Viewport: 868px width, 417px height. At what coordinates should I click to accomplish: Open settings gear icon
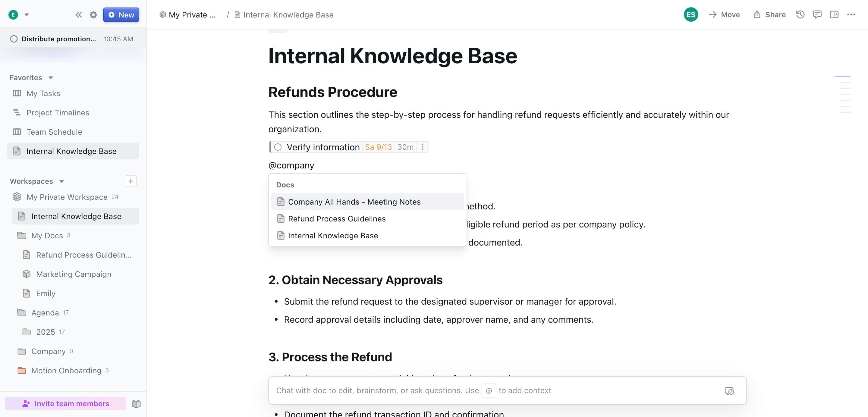(x=93, y=15)
